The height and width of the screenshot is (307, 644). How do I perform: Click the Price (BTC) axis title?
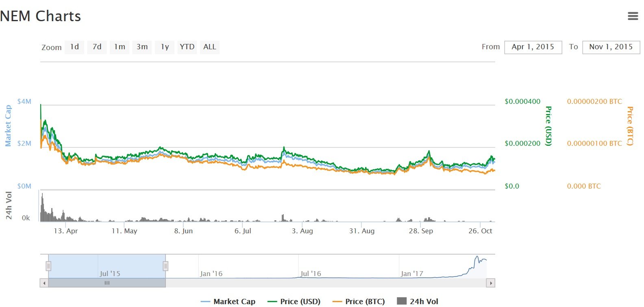(630, 126)
